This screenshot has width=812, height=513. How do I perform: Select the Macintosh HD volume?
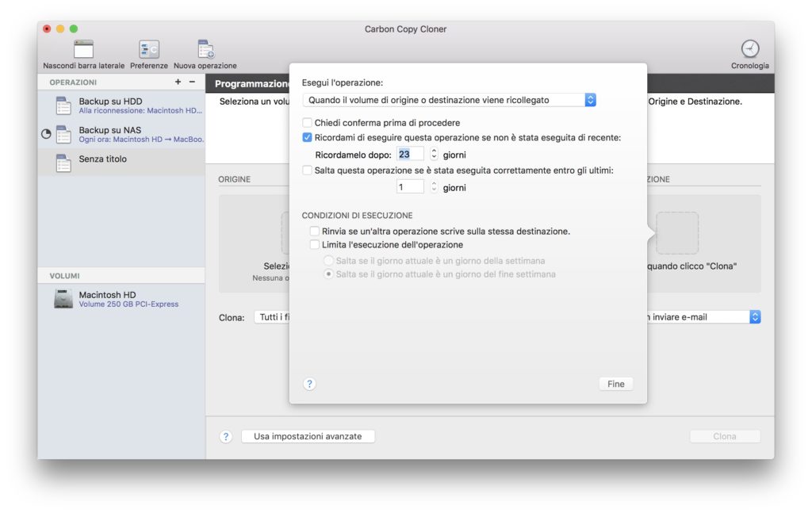point(121,299)
